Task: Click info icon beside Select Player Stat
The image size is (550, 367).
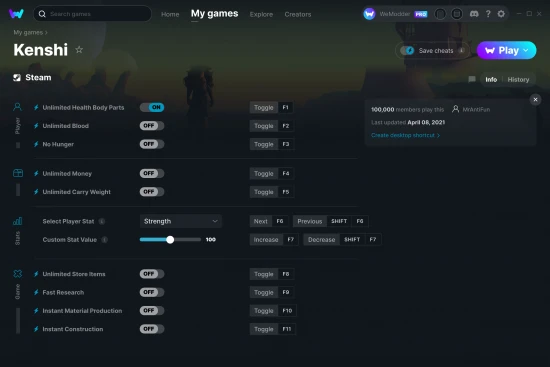Action: tap(102, 221)
